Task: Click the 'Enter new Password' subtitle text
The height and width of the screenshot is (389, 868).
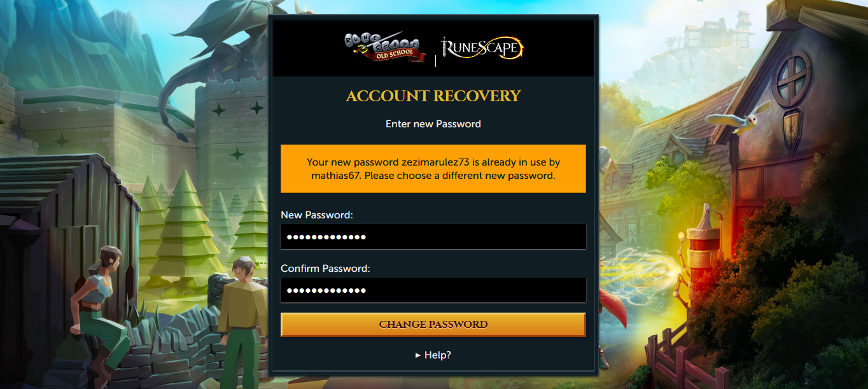Action: pos(433,124)
